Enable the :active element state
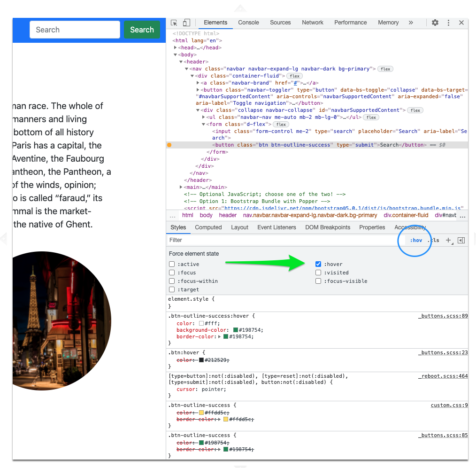Screen dimensions: 476x468 click(x=172, y=264)
